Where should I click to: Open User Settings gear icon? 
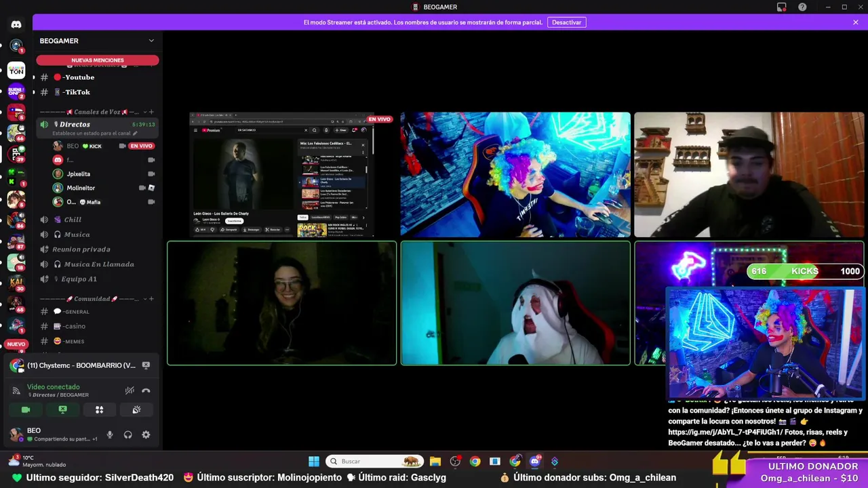point(146,434)
